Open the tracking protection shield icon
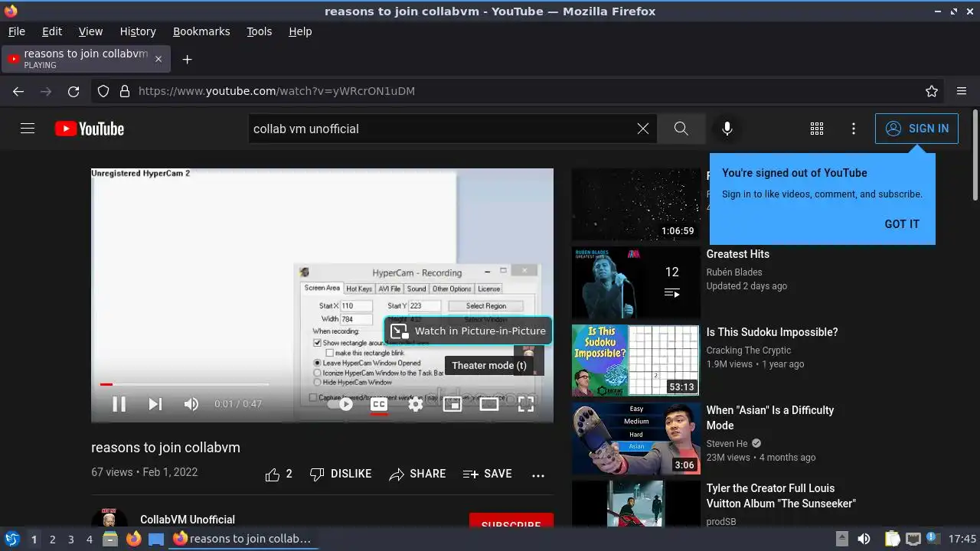Viewport: 980px width, 551px height. point(103,91)
